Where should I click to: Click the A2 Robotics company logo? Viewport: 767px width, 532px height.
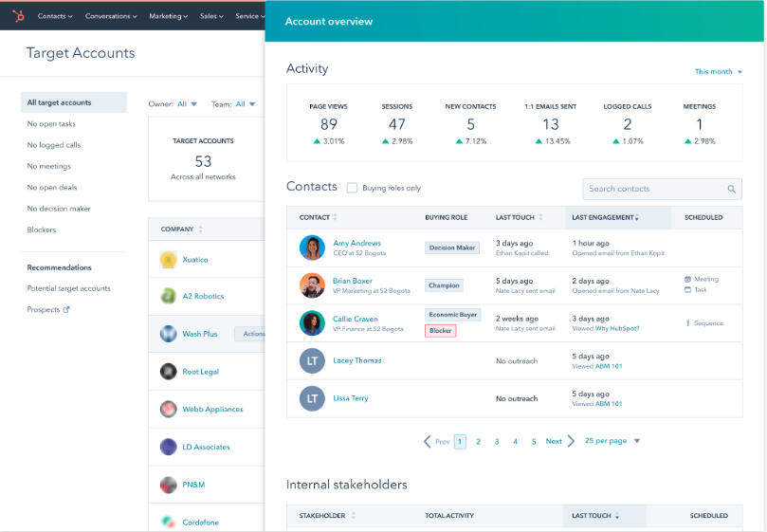coord(168,296)
